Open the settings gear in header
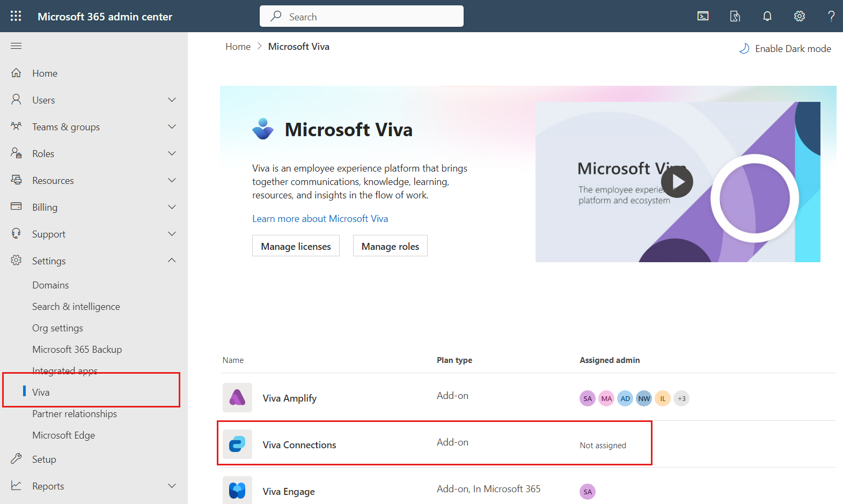 (x=800, y=16)
